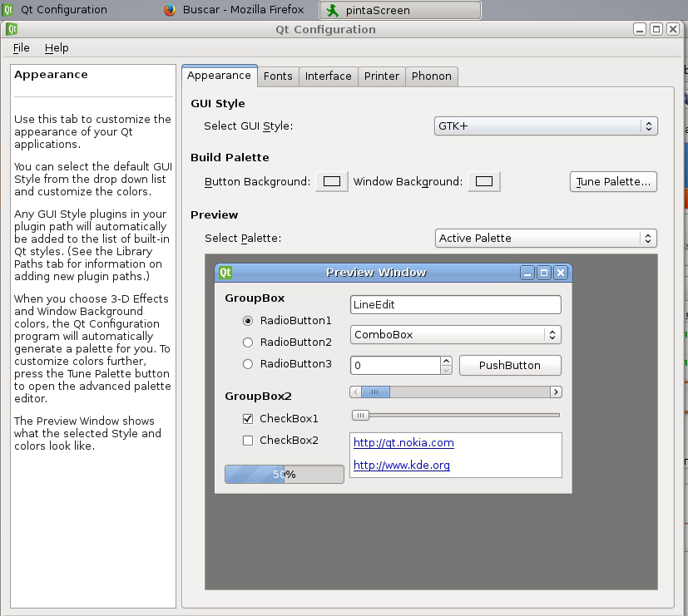Image resolution: width=688 pixels, height=616 pixels.
Task: Minimize the Preview Window
Action: 527,273
